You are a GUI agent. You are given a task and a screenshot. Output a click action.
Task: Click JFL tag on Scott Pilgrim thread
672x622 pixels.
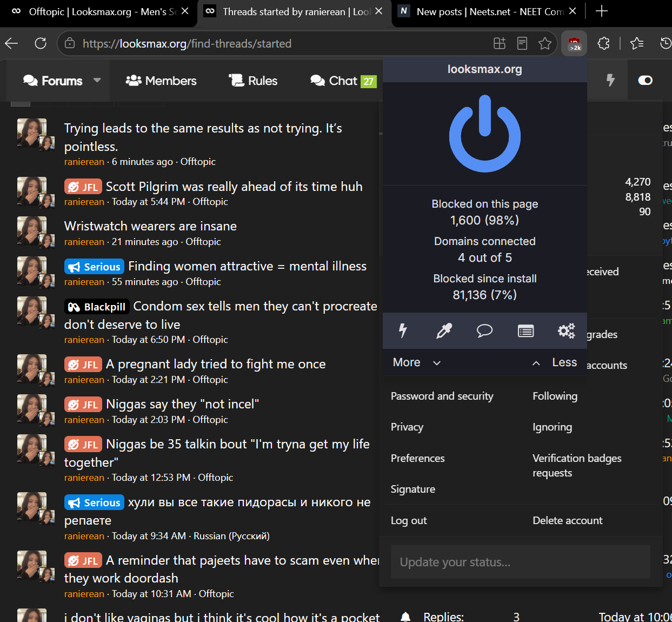83,187
